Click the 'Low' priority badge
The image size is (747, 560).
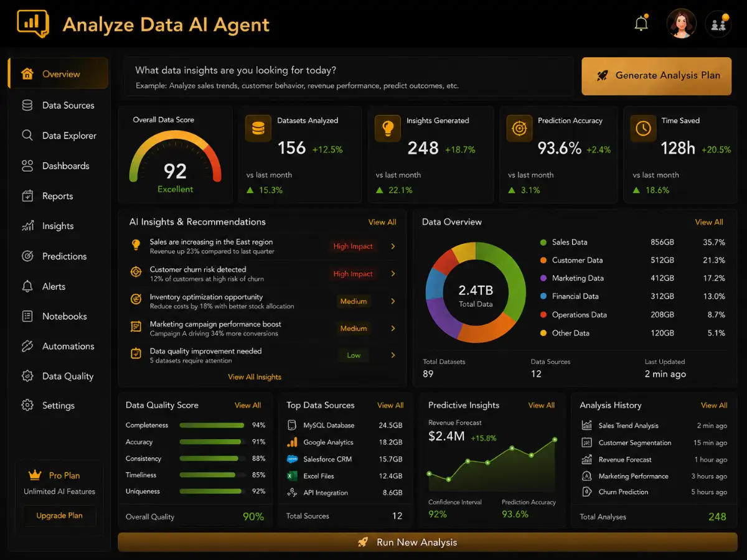pos(354,355)
